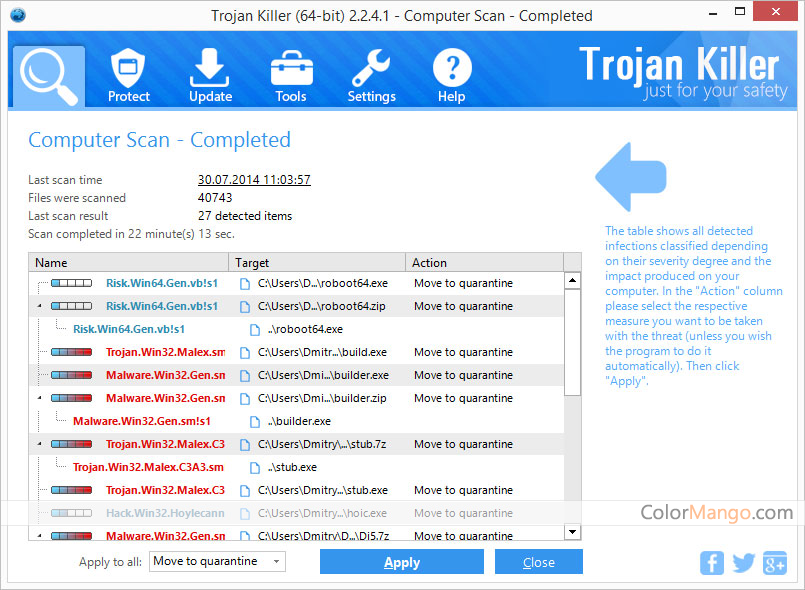This screenshot has width=805, height=590.
Task: Click the severity bar in the C:\Users\Dmitry...\stub.exe row
Action: [x=71, y=490]
